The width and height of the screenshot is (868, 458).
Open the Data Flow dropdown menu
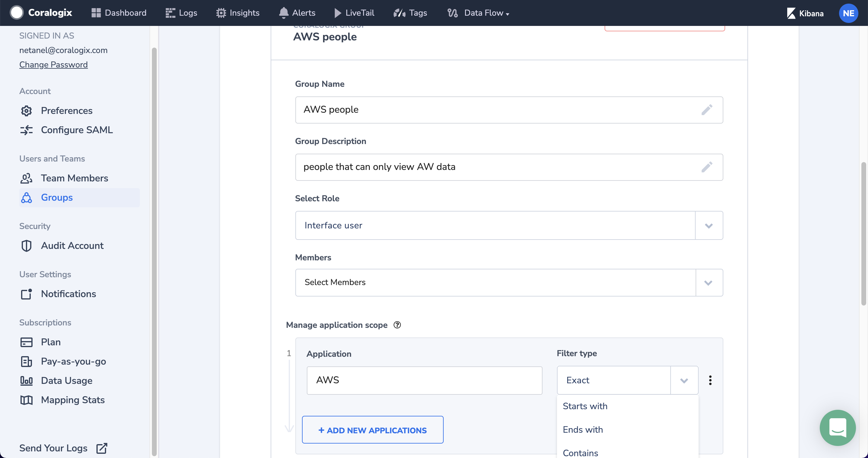click(478, 13)
